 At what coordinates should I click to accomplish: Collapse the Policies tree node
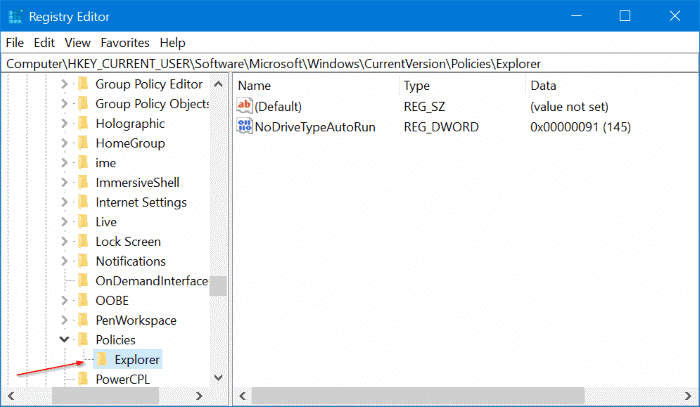point(65,340)
